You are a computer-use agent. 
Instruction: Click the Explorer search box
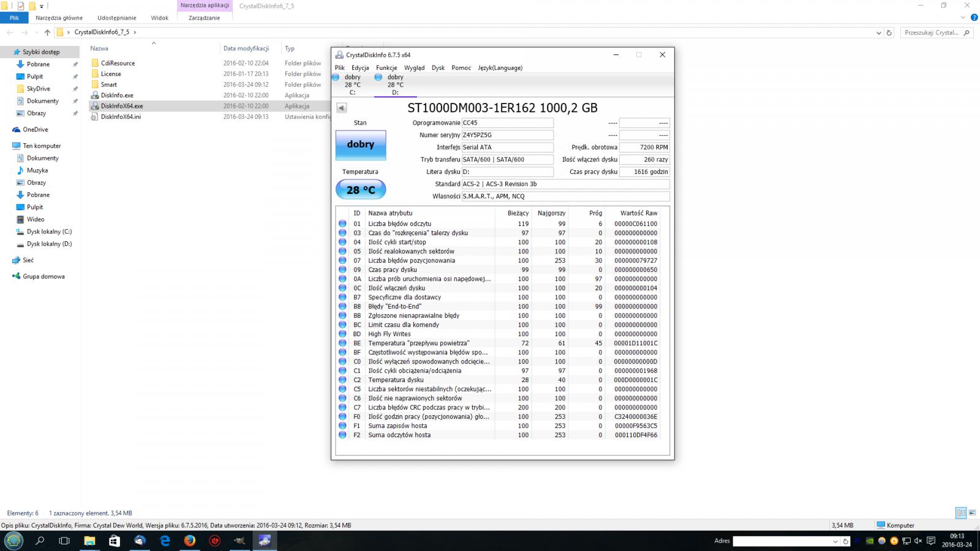pos(937,32)
